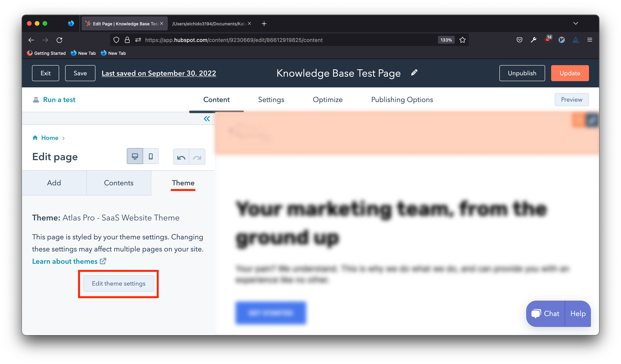Click the pencil icon to rename page
The image size is (621, 364).
coord(414,72)
